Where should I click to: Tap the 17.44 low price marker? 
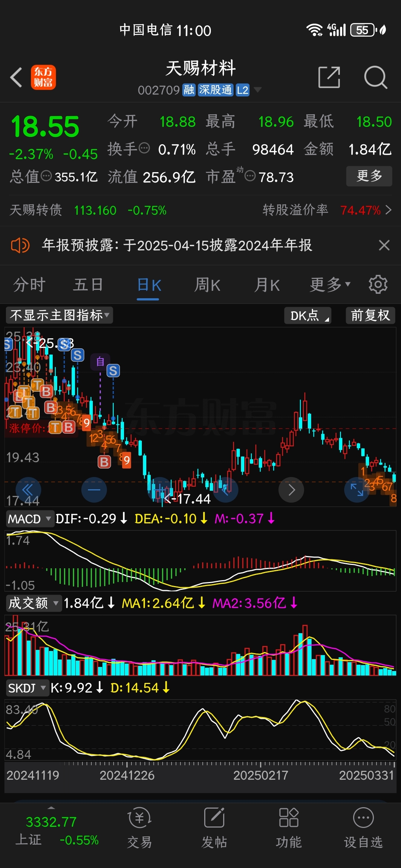[188, 499]
